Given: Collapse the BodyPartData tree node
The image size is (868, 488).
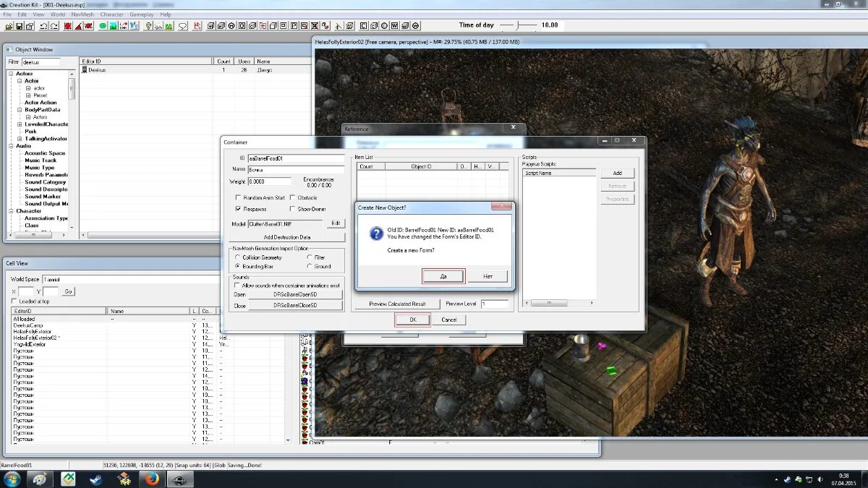Looking at the screenshot, I should [20, 110].
